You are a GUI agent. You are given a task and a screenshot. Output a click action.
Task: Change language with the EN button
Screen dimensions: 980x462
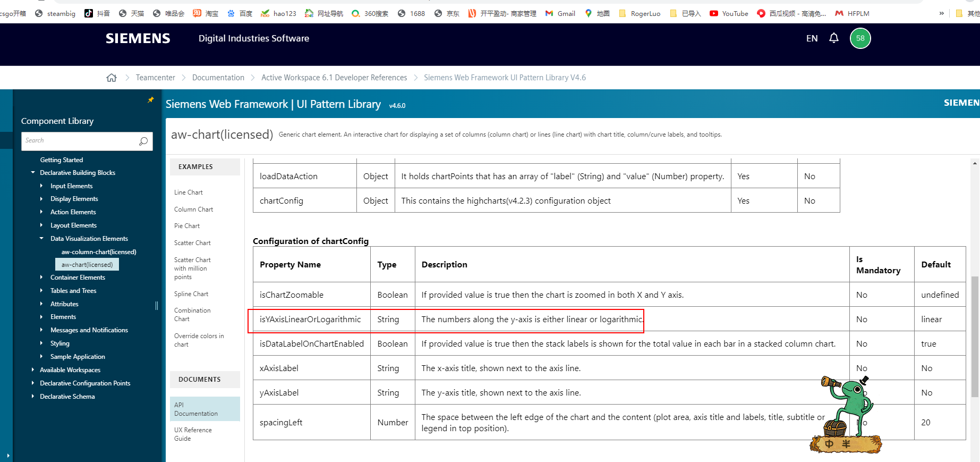click(812, 38)
